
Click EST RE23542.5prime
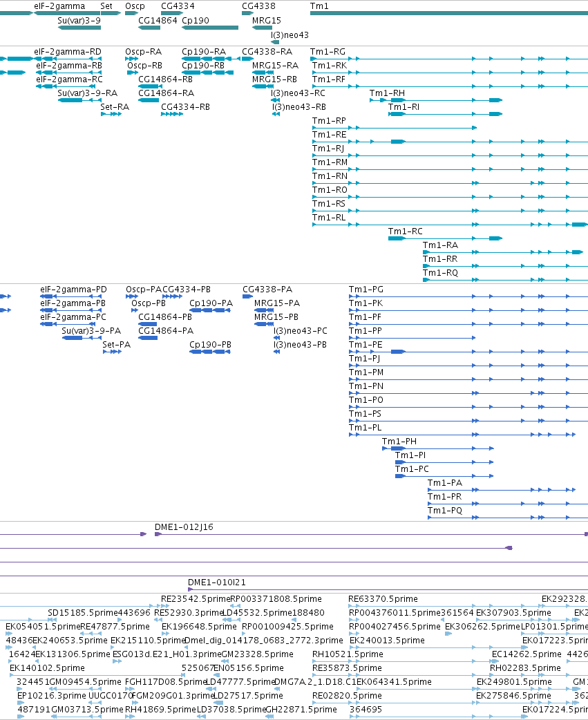click(195, 599)
